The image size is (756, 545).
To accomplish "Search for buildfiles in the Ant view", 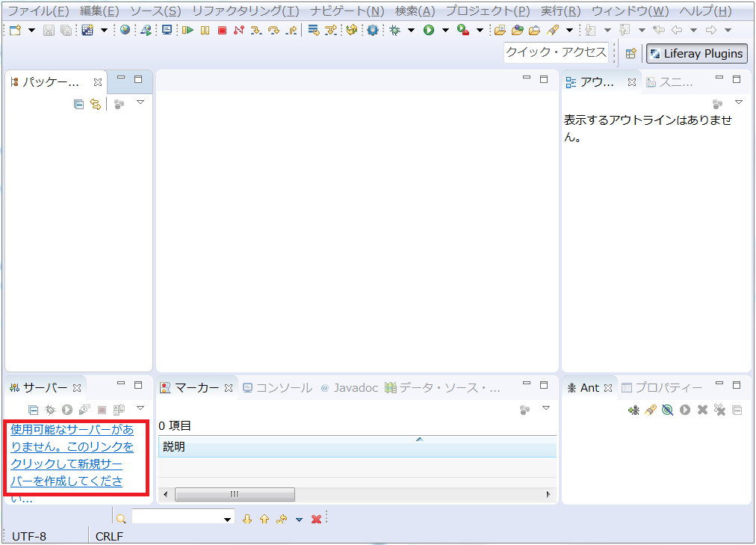I will coord(651,410).
